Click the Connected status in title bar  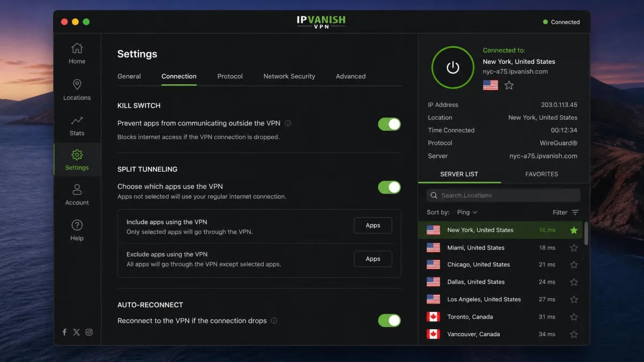(x=561, y=22)
